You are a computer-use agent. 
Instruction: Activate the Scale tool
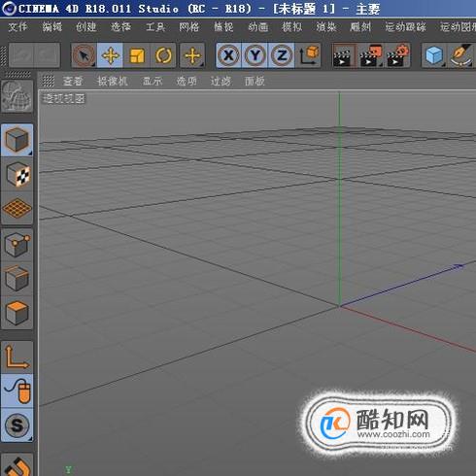click(137, 55)
